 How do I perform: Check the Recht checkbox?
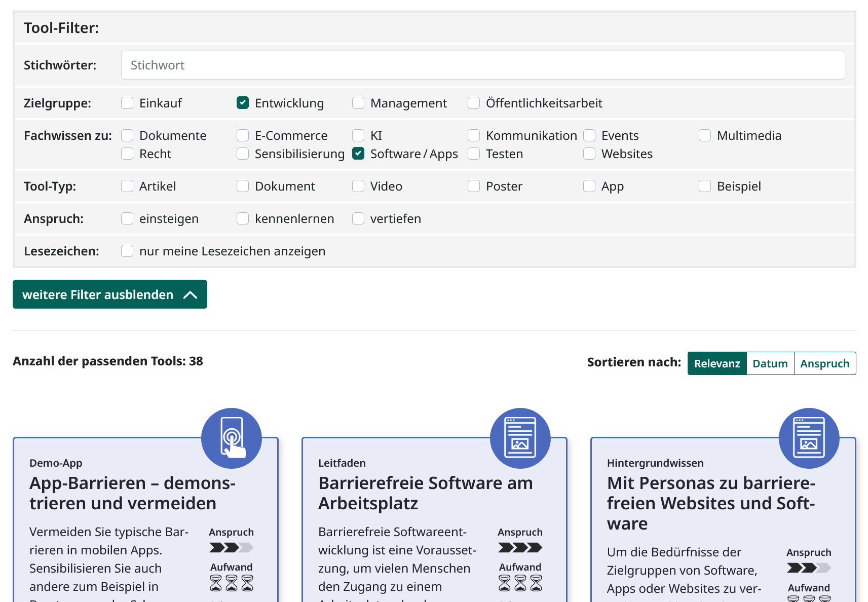coord(127,154)
